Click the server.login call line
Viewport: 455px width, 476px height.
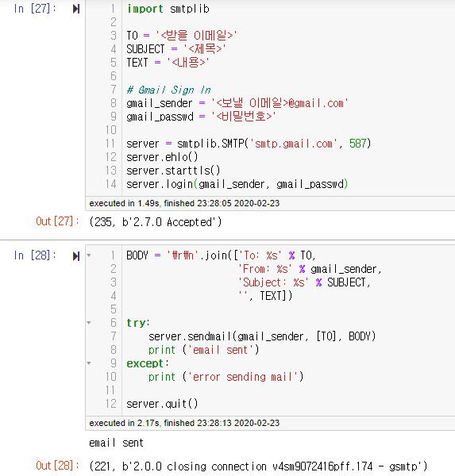pyautogui.click(x=237, y=184)
